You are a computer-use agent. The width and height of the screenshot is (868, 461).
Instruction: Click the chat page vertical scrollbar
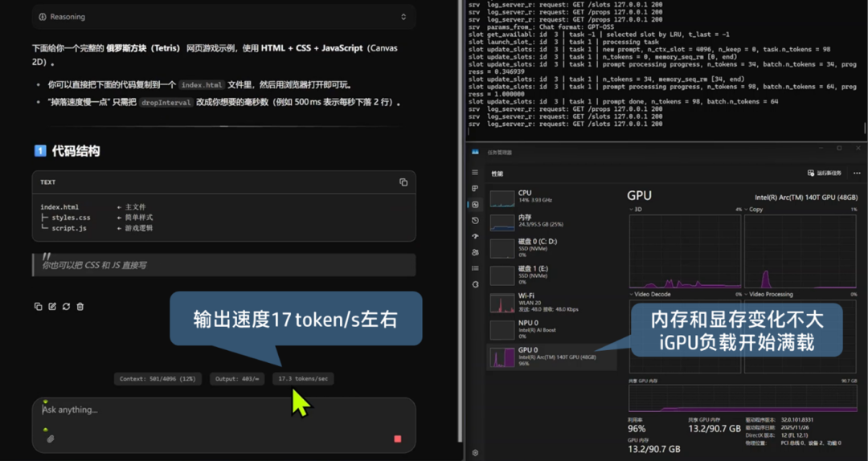(x=460, y=222)
